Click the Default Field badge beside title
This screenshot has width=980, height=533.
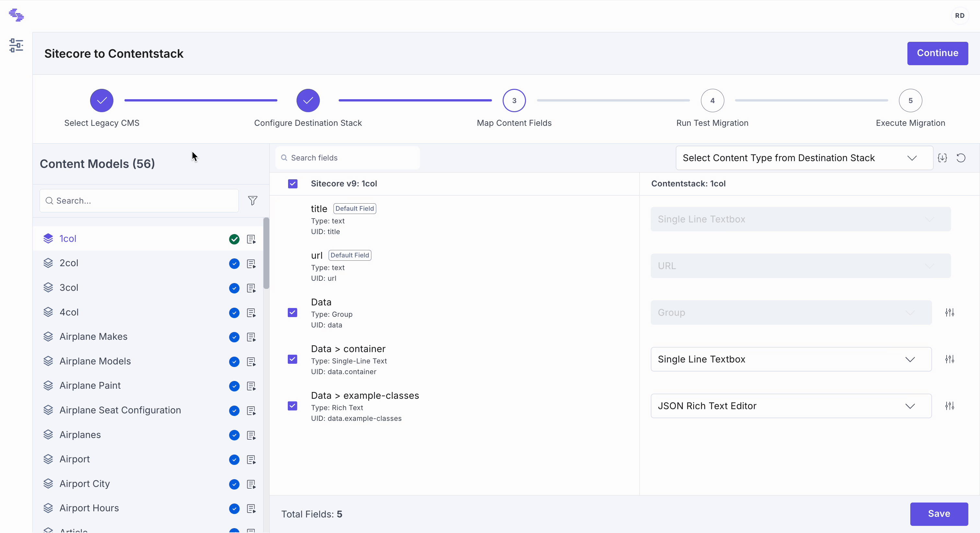pos(355,209)
